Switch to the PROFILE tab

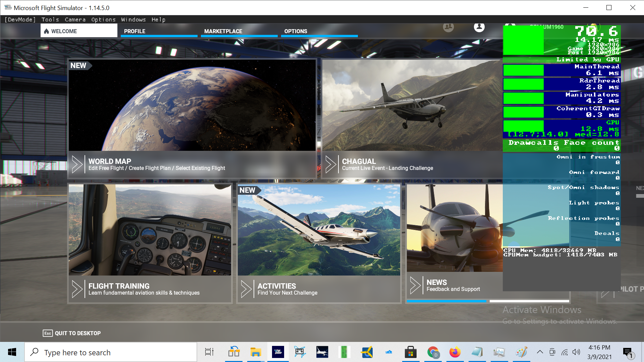(x=159, y=31)
